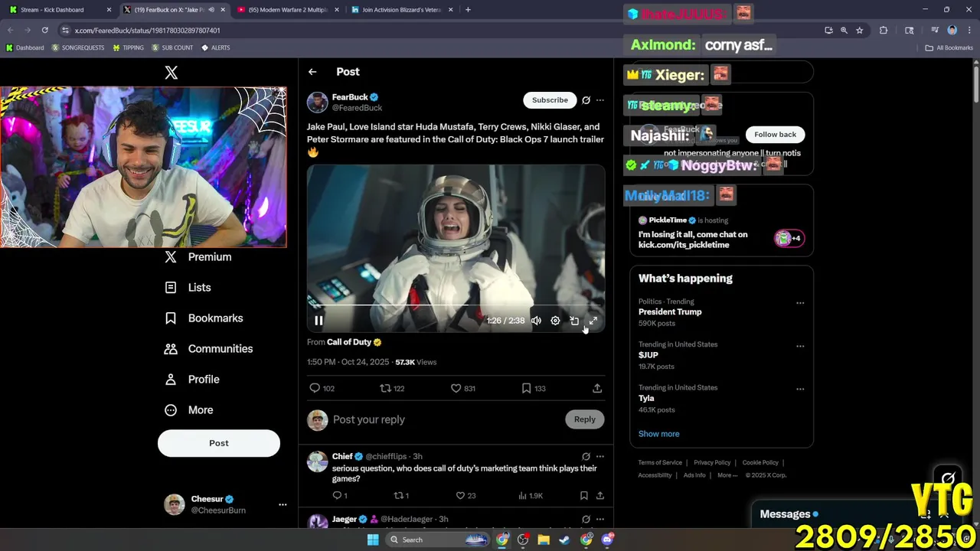Open Bookmarks in the sidebar

204,318
